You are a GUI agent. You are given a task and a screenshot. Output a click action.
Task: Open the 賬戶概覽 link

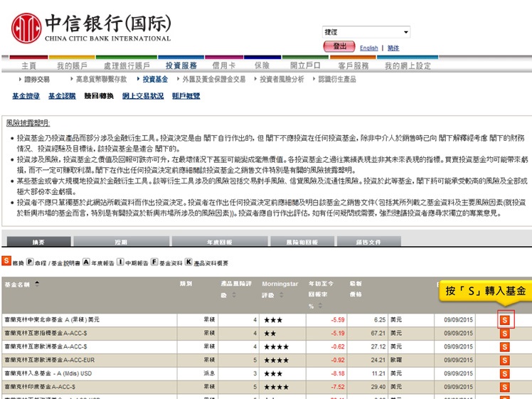pyautogui.click(x=186, y=96)
